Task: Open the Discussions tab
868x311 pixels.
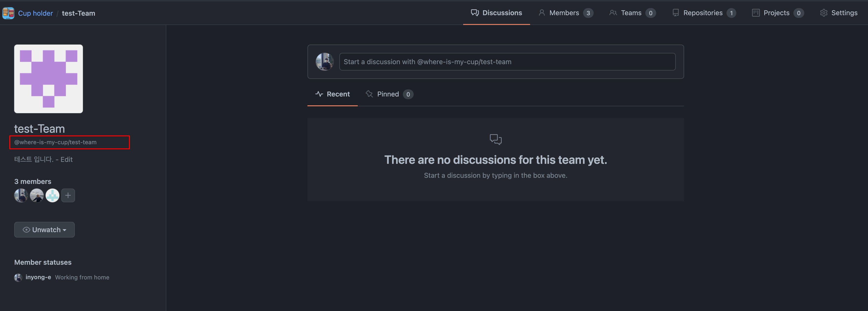Action: (496, 13)
